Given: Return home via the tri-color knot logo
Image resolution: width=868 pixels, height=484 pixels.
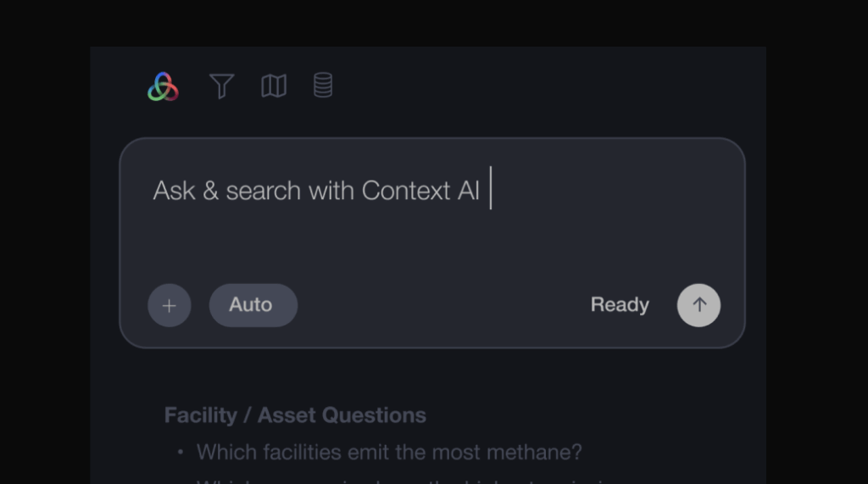Looking at the screenshot, I should [163, 86].
